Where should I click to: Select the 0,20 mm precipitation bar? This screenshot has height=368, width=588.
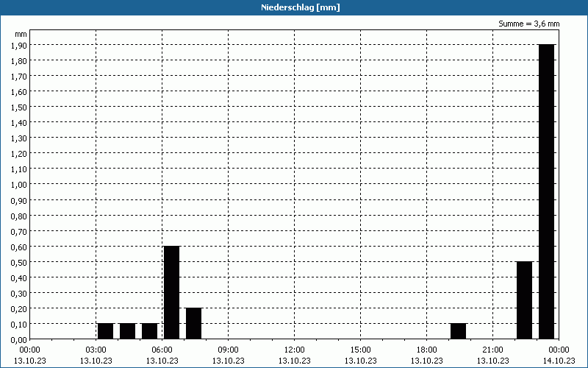(194, 324)
